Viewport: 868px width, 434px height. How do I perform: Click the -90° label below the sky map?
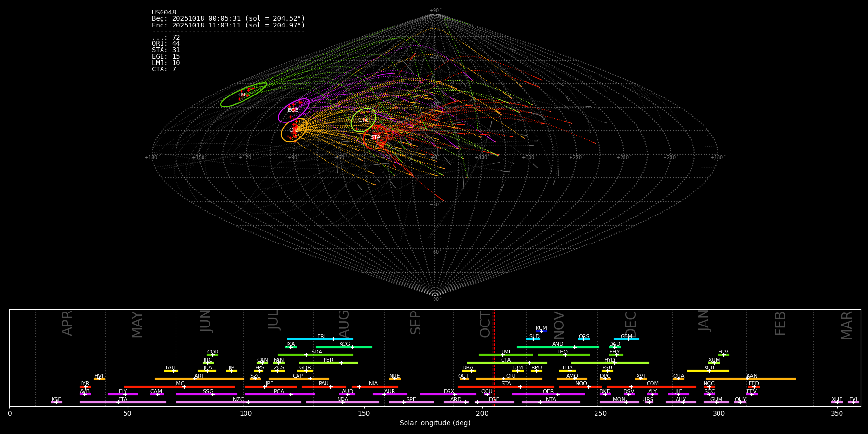[x=435, y=299]
